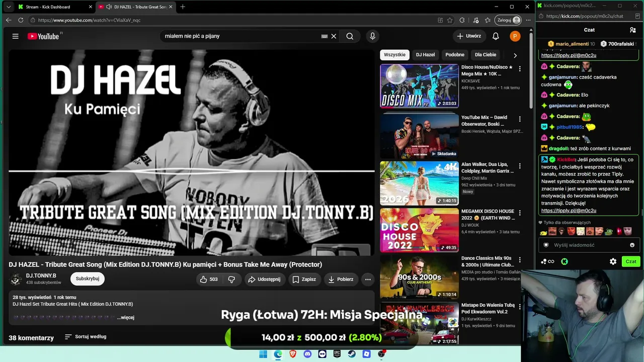This screenshot has height=362, width=644.
Task: Open the emoji picker in Kick chat
Action: coord(632,245)
